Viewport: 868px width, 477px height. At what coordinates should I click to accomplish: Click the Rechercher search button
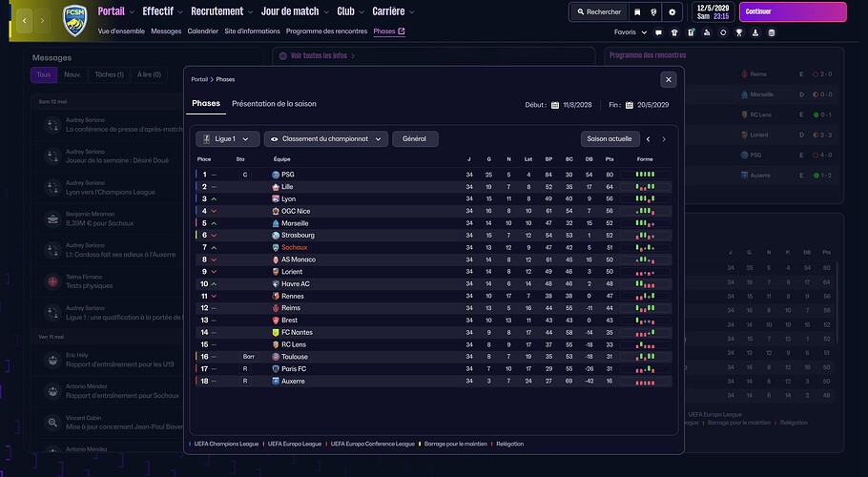599,11
